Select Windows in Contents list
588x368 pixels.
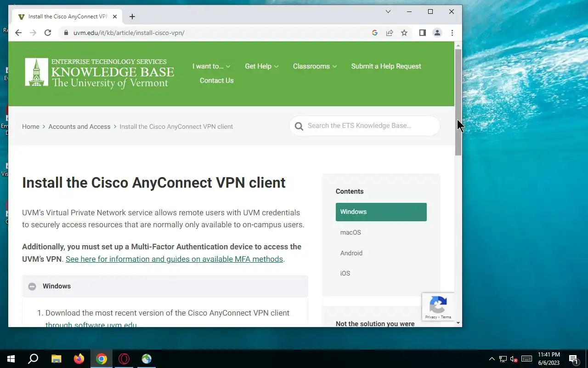[x=381, y=212]
